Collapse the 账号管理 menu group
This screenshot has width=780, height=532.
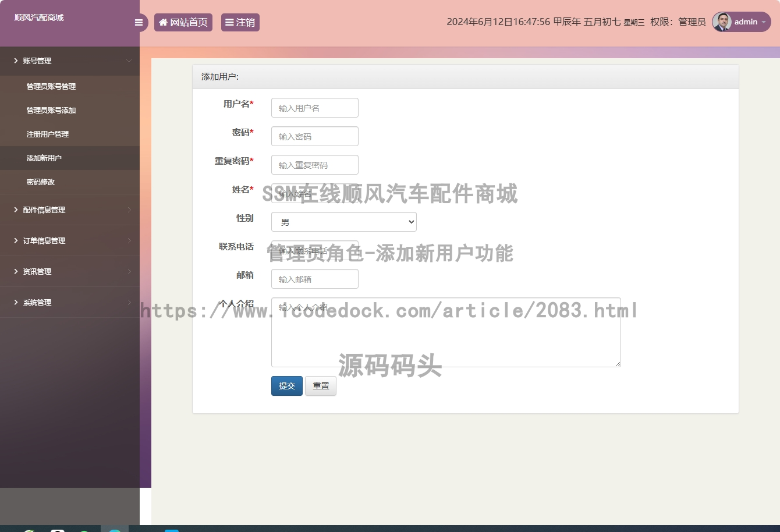coord(70,61)
